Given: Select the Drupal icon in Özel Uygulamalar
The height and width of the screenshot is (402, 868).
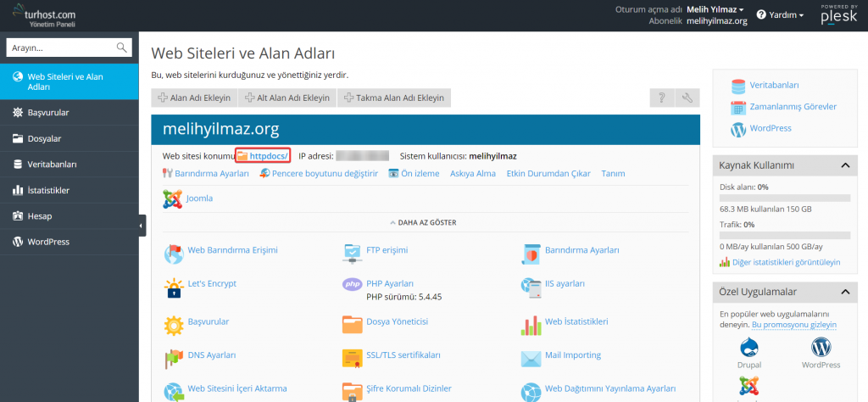Looking at the screenshot, I should click(749, 348).
